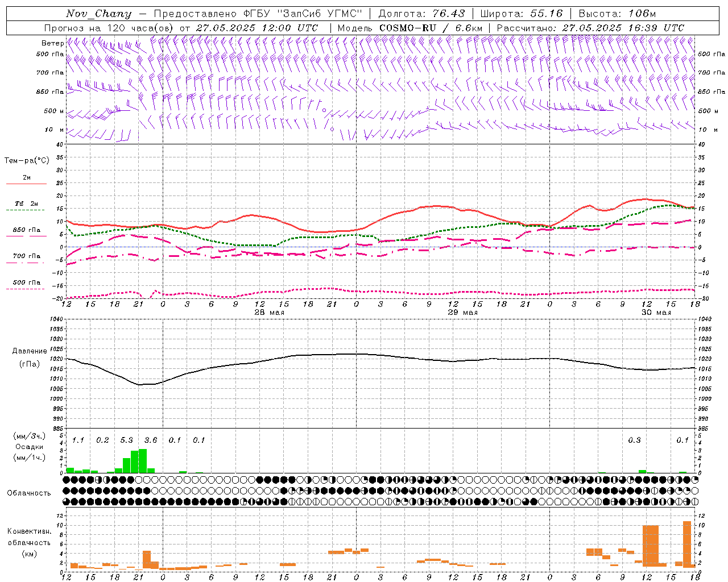Select the 'Широта: 55.16' latitude value

click(x=521, y=14)
